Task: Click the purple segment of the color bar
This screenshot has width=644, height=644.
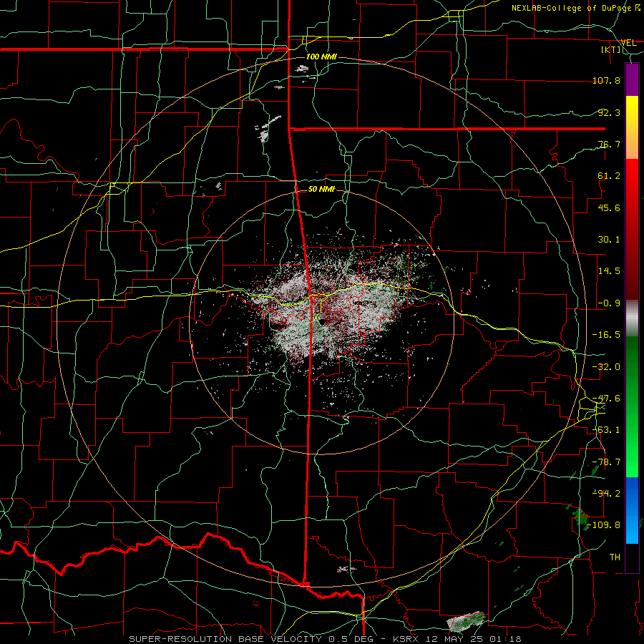Action: pos(632,79)
